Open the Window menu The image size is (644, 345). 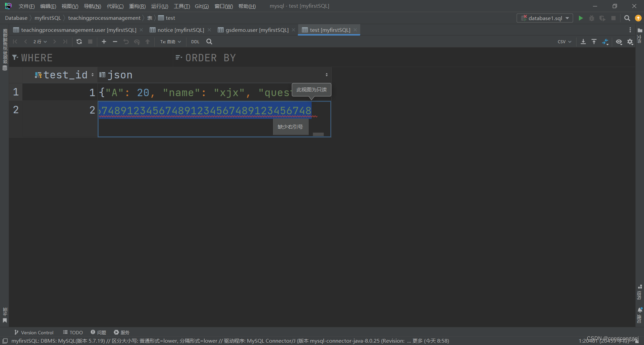[223, 6]
